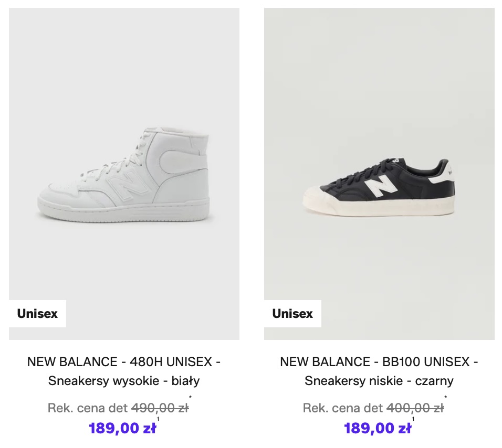
Task: Click footnote 1 marker on the 480H price
Action: pos(158,419)
